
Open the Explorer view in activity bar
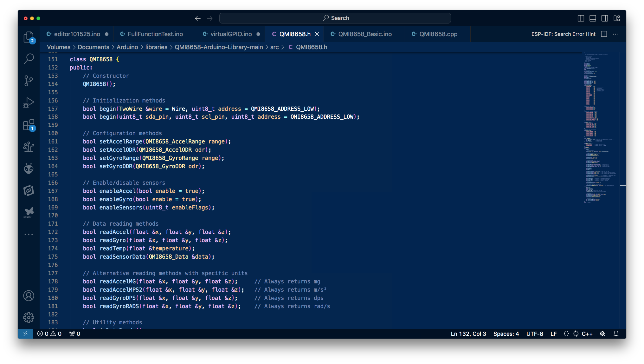29,37
